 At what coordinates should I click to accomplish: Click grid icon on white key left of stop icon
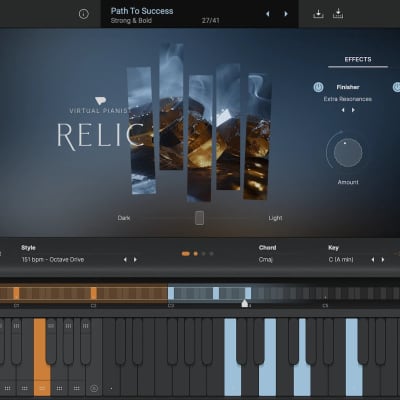pyautogui.click(x=77, y=388)
